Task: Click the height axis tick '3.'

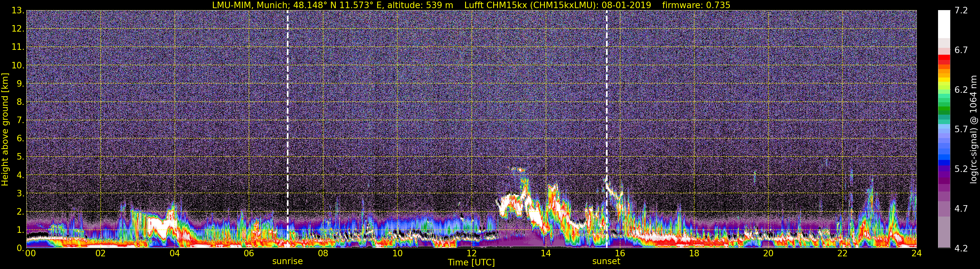Action: (x=20, y=193)
